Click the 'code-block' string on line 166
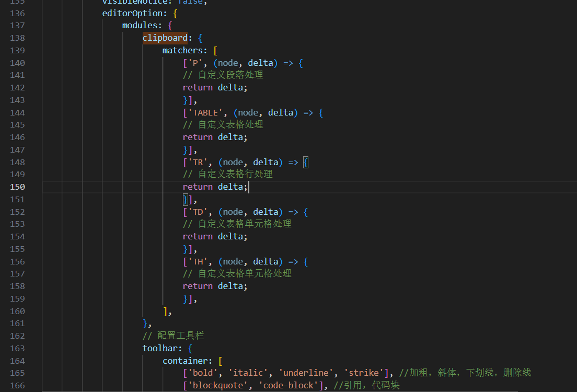 [x=288, y=386]
